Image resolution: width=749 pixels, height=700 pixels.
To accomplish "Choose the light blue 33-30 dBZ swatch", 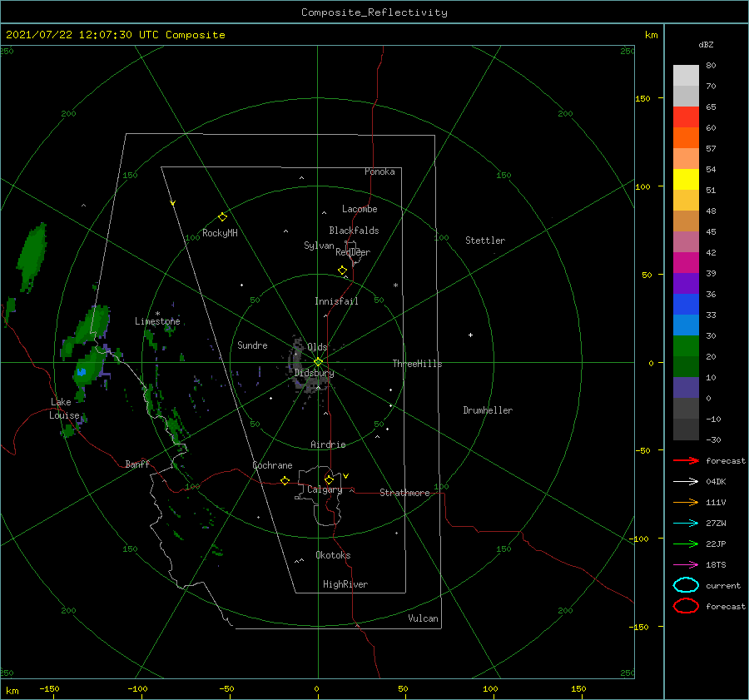I will pos(686,325).
